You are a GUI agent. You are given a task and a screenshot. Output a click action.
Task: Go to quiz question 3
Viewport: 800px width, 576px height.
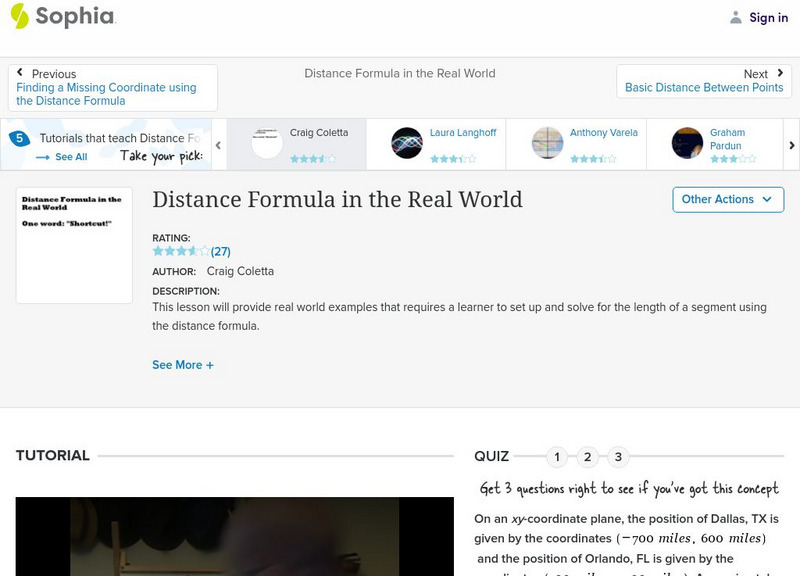click(x=618, y=457)
